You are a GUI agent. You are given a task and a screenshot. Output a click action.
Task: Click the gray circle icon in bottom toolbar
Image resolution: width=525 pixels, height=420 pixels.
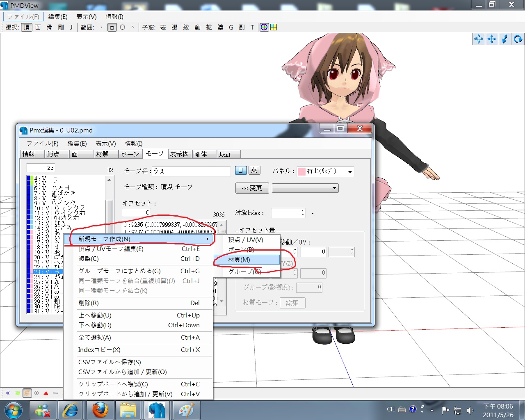(x=37, y=393)
